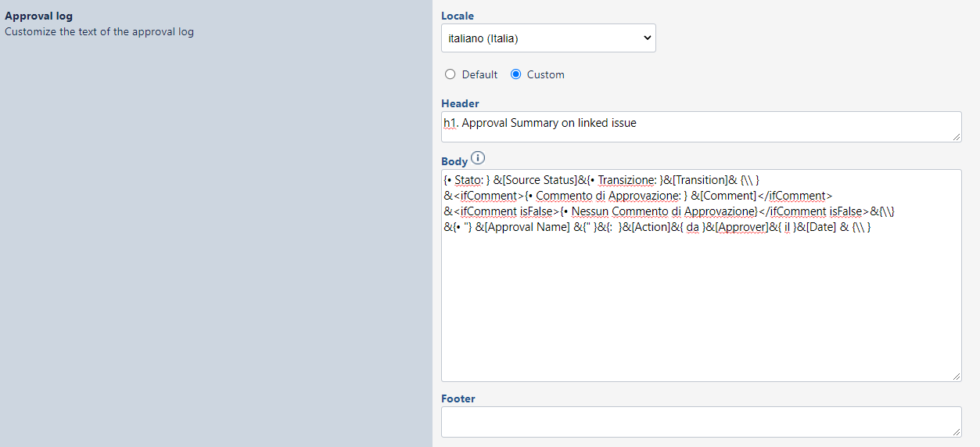Click 'Nessun Commento di Approvazione' in Body

(663, 211)
